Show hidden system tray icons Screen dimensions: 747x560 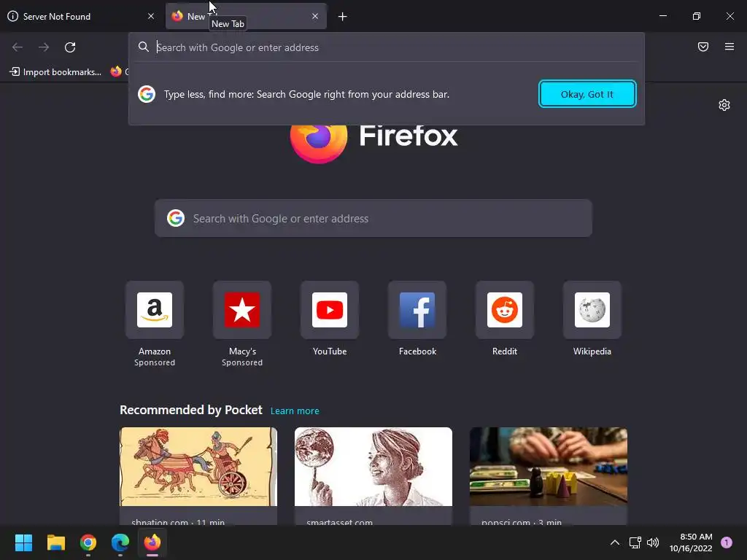615,542
